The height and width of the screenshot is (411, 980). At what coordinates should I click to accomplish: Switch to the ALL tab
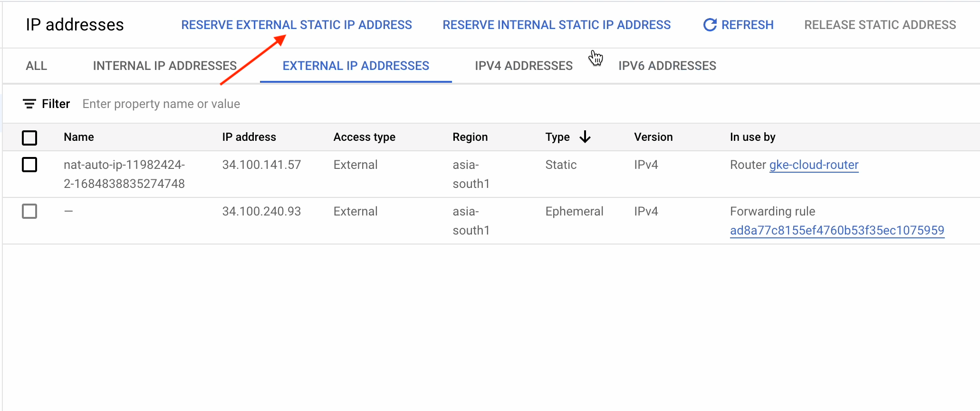[37, 66]
